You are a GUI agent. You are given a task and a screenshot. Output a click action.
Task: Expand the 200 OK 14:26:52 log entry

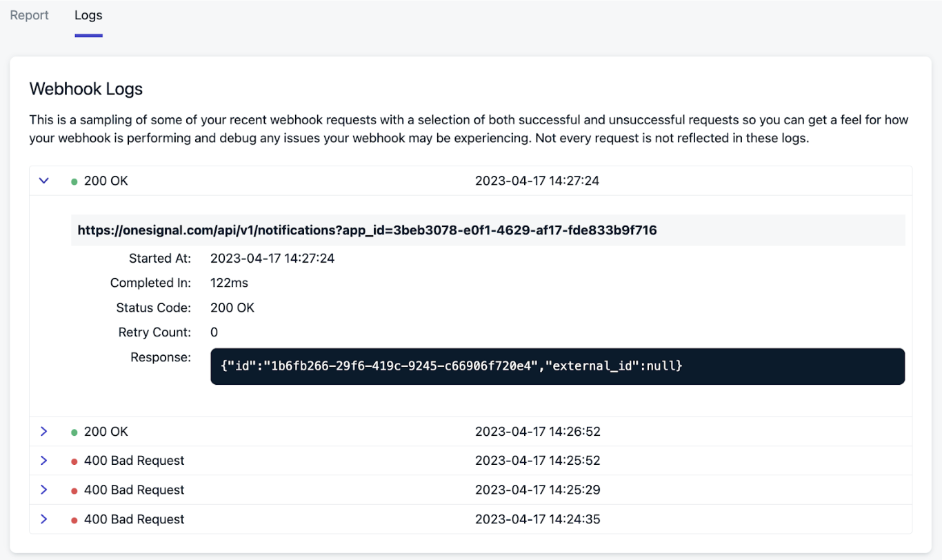click(x=44, y=431)
